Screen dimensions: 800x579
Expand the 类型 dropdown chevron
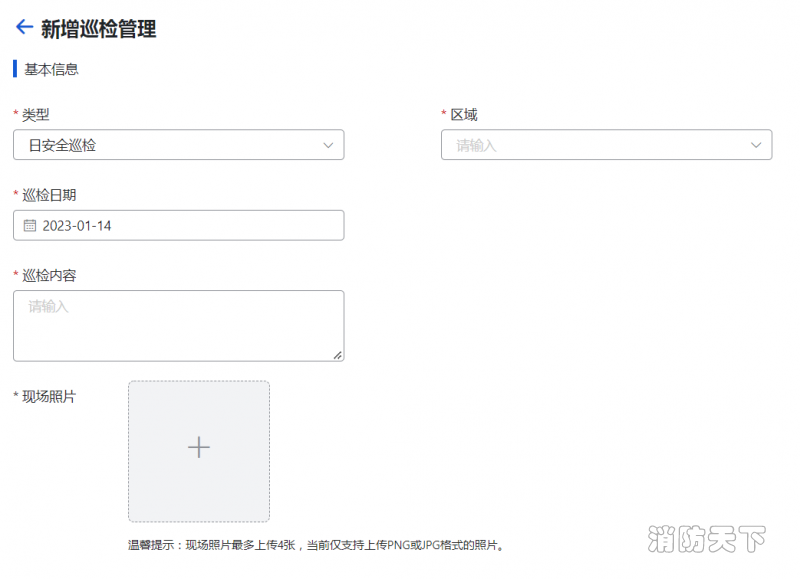[329, 146]
